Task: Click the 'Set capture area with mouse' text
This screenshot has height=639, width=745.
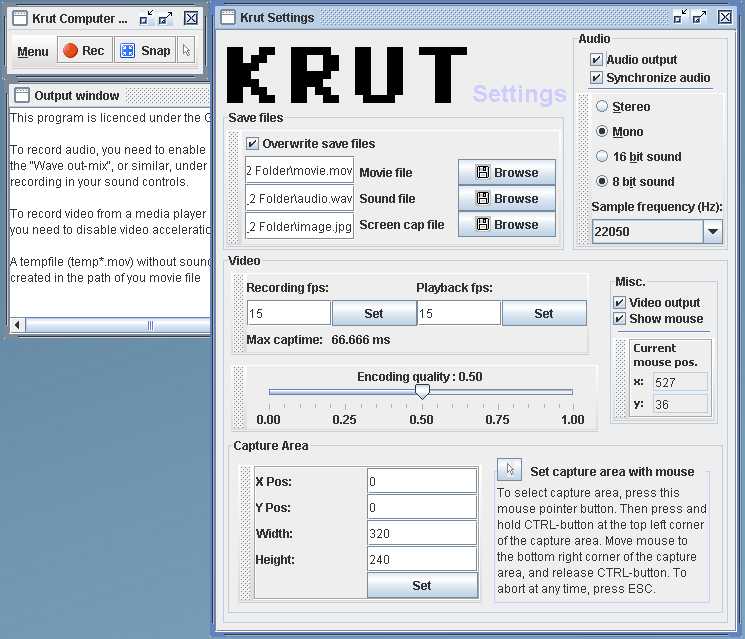Action: pos(612,471)
